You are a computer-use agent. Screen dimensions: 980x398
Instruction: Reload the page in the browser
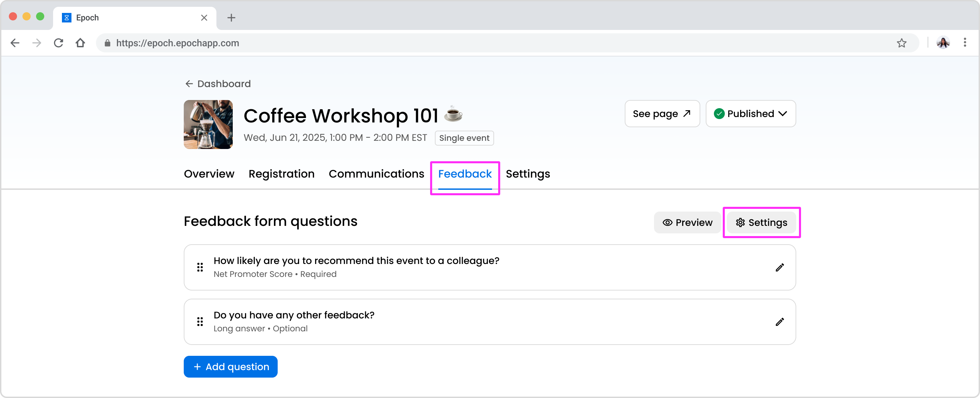click(58, 43)
